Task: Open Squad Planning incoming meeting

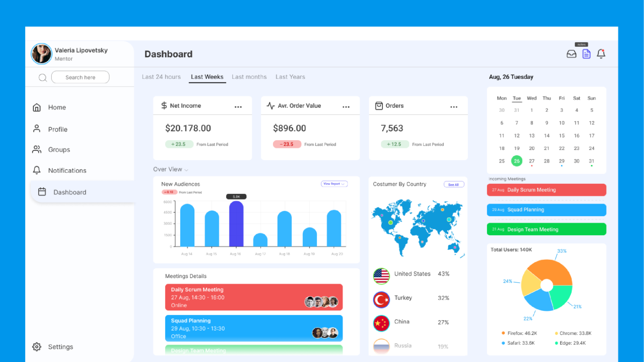Action: coord(546,210)
